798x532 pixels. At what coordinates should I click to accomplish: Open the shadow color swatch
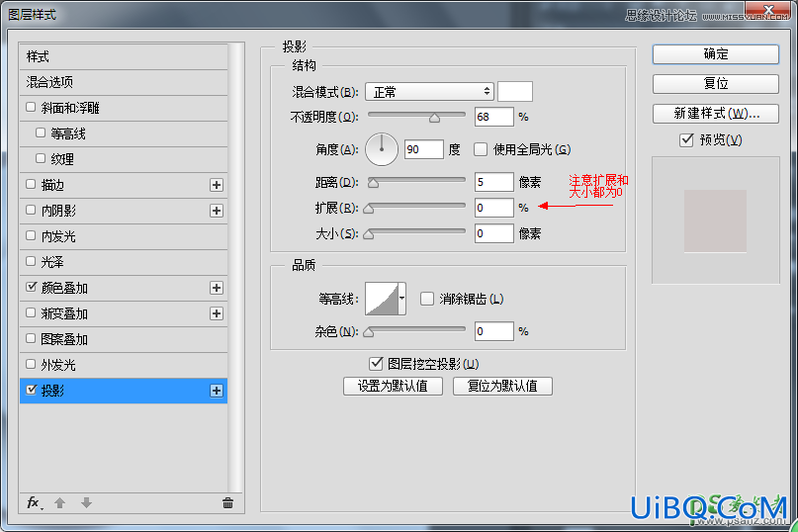coord(515,92)
